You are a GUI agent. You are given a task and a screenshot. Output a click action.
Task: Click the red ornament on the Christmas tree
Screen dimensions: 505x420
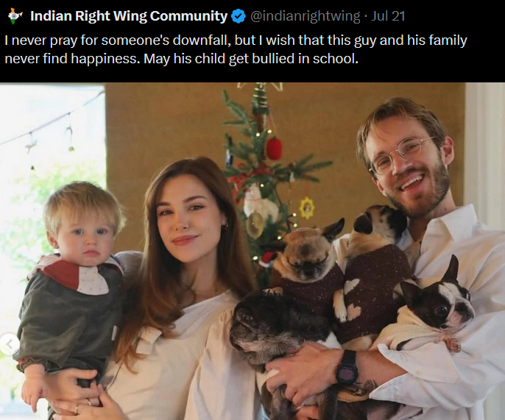point(274,149)
